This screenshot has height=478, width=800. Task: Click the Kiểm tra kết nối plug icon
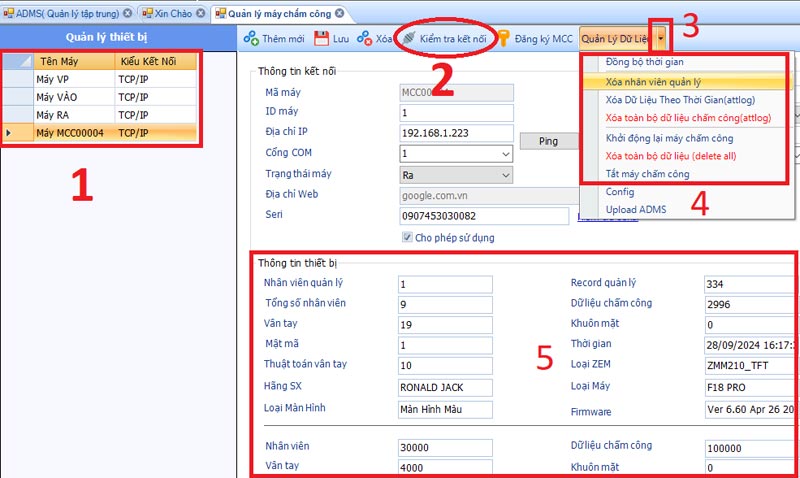(408, 39)
